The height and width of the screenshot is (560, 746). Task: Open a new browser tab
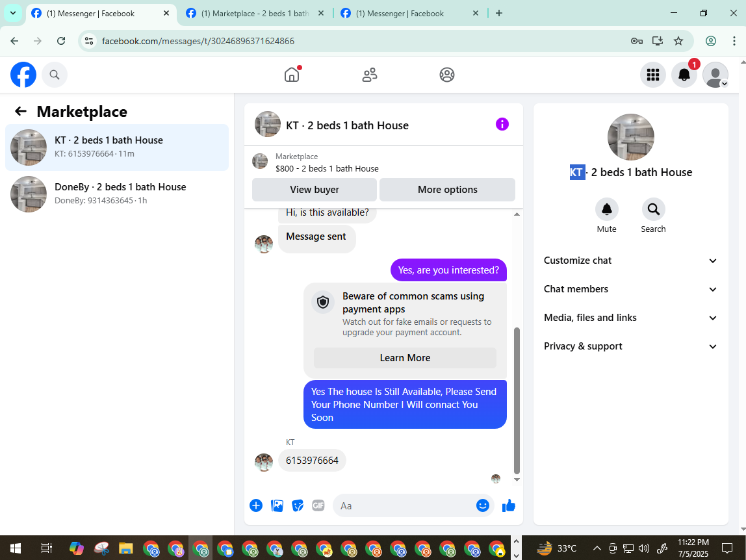[498, 14]
